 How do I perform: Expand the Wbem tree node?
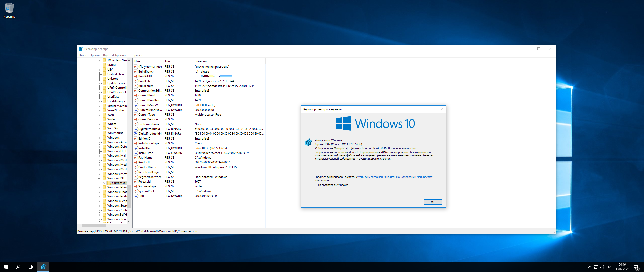[x=99, y=124]
